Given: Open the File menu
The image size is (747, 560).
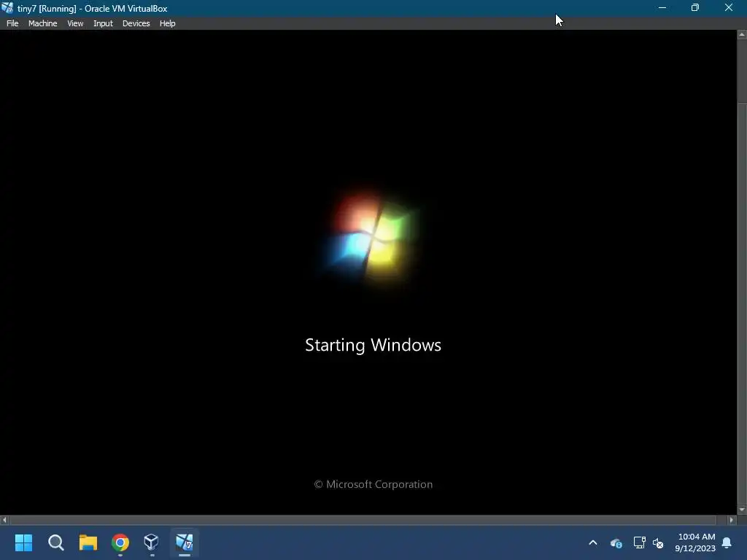Looking at the screenshot, I should point(12,23).
